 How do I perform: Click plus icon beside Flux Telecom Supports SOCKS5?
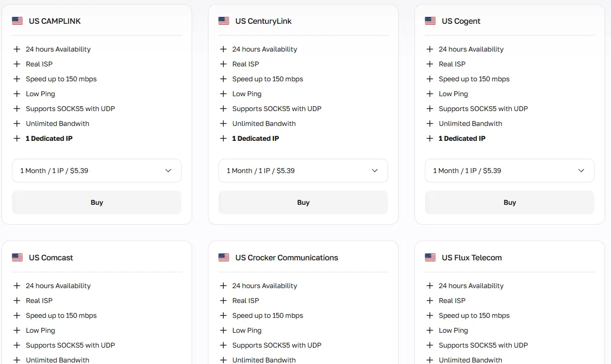point(430,345)
